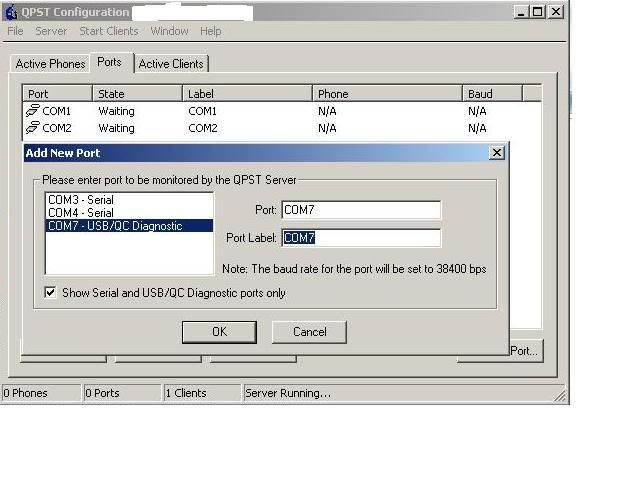Click the QPST Configuration app icon in title bar
Image resolution: width=640 pixels, height=480 pixels.
click(x=11, y=12)
